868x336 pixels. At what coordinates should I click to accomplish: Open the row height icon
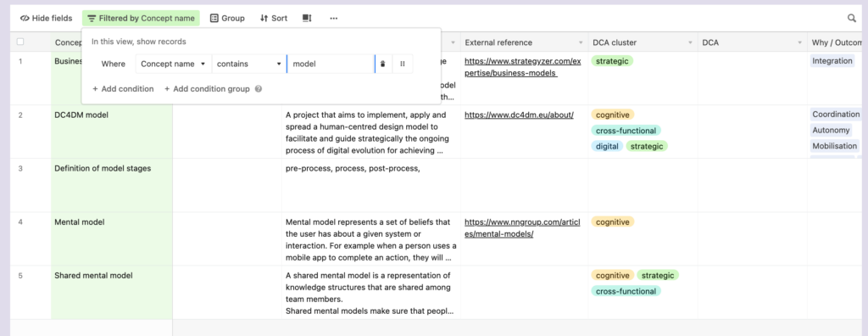(307, 19)
